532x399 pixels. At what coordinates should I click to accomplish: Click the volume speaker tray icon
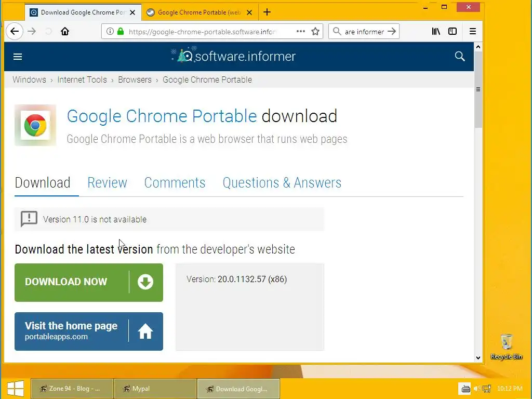pos(477,389)
